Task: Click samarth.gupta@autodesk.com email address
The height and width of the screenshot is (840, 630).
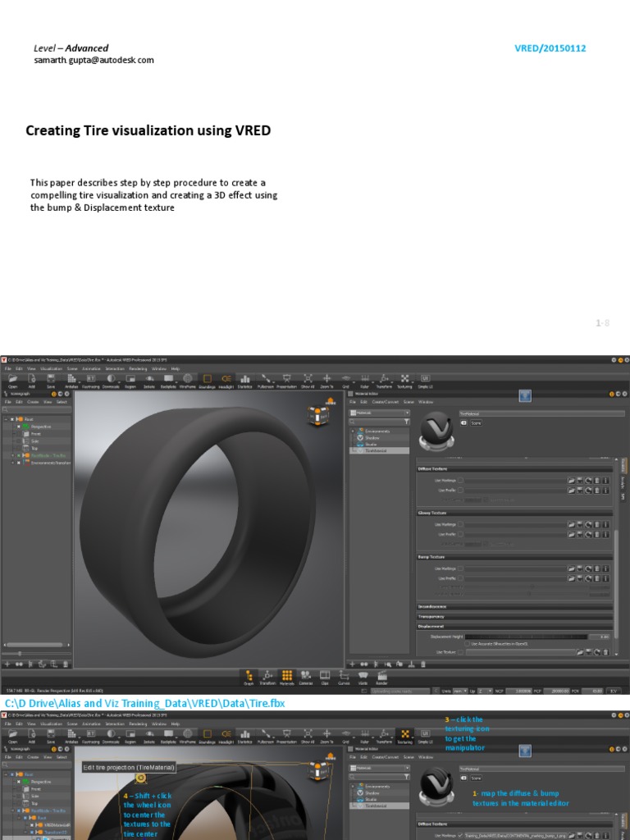Action: (x=94, y=60)
